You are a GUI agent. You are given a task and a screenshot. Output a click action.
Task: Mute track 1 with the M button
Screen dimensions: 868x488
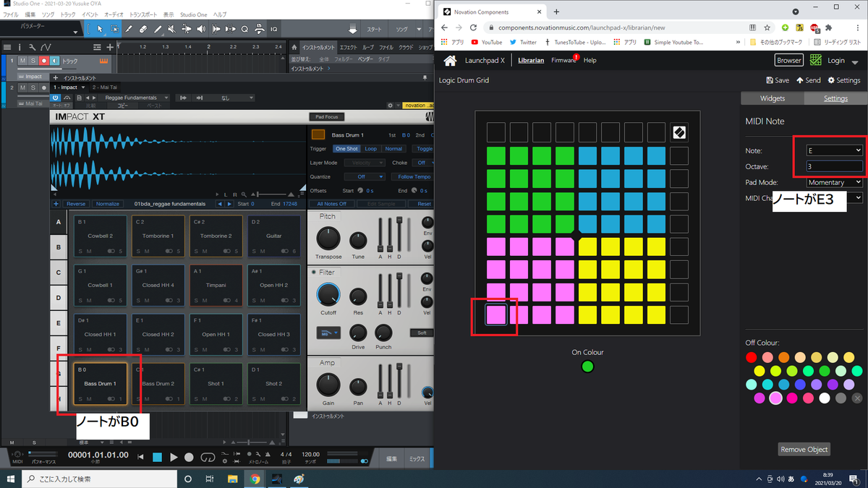pyautogui.click(x=22, y=61)
